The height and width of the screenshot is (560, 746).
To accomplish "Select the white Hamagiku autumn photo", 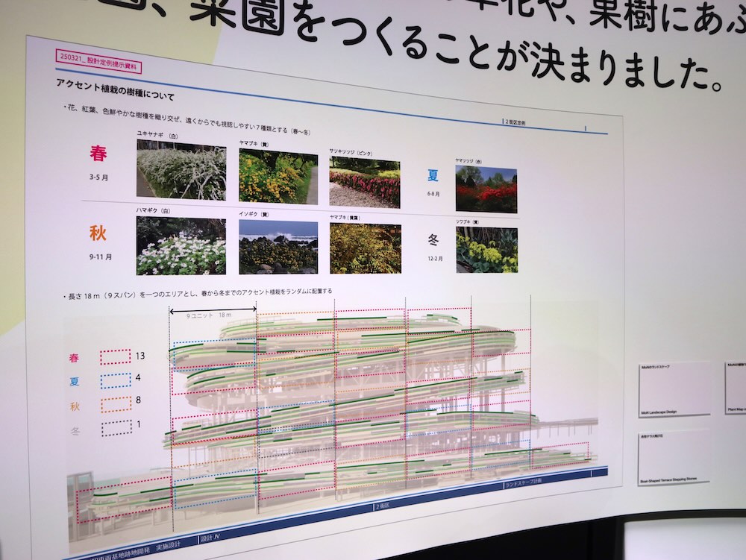I will 181,245.
